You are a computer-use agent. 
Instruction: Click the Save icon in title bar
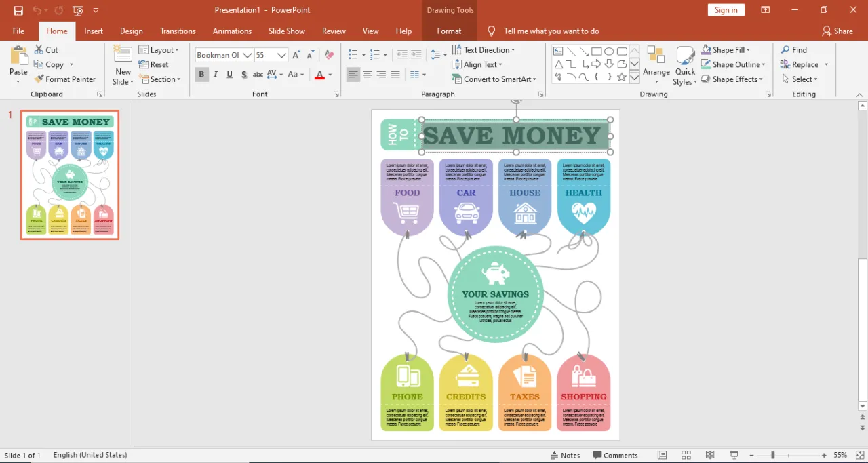tap(18, 10)
